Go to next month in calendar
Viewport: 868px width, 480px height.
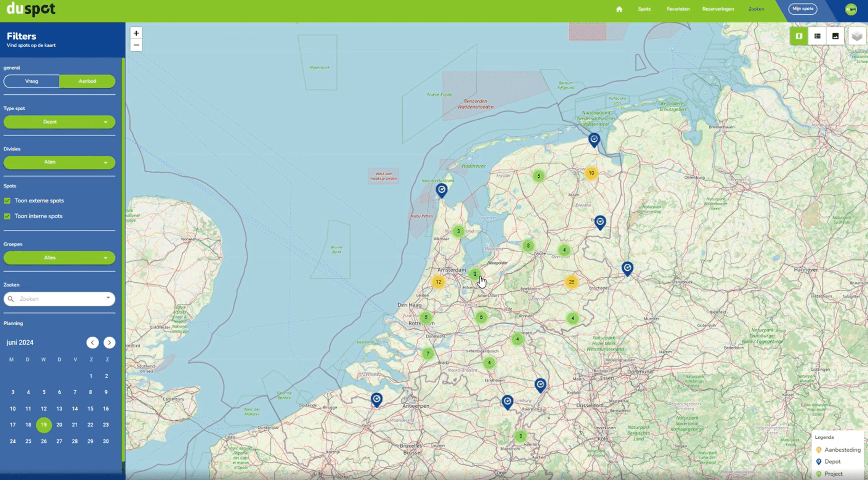[109, 342]
